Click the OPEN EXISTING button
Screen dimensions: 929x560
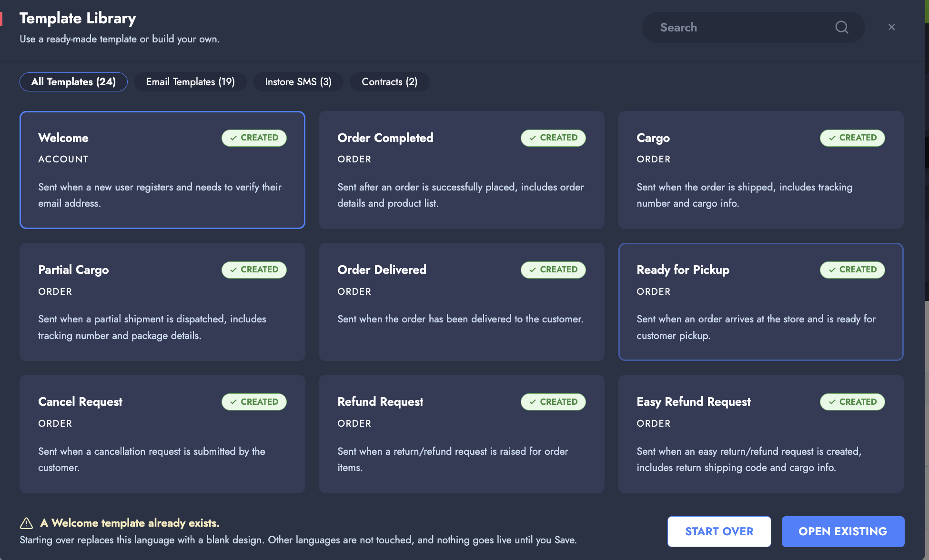pyautogui.click(x=843, y=531)
